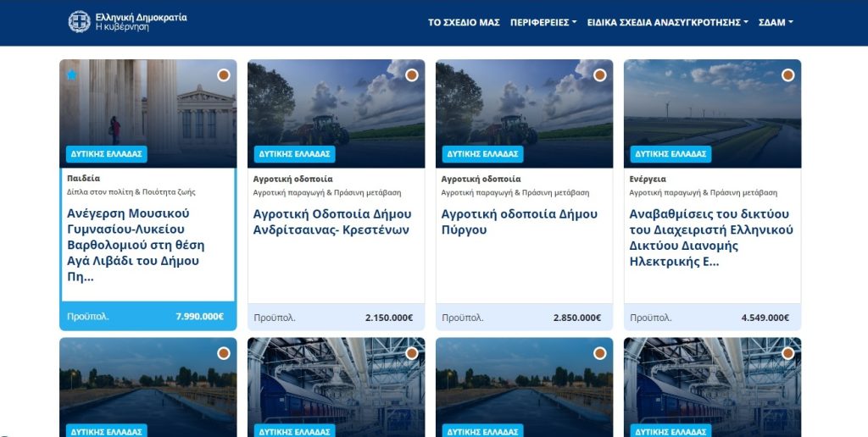Click tractor image on Δήμου Πύργου card

[x=525, y=113]
